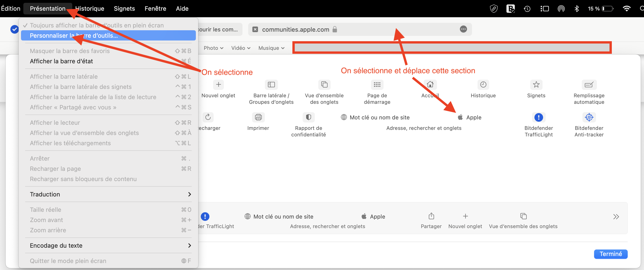Click the Nouvel onglet plus icon
The height and width of the screenshot is (270, 644).
tap(218, 84)
